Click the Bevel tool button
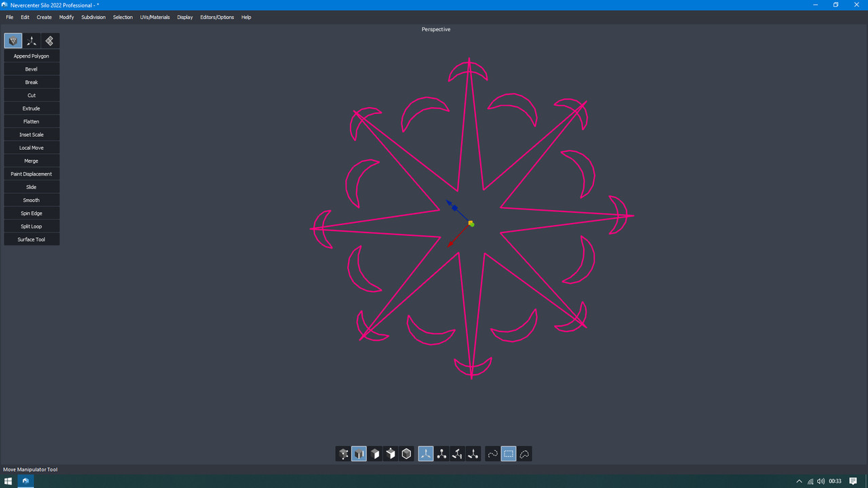This screenshot has width=868, height=488. (32, 69)
